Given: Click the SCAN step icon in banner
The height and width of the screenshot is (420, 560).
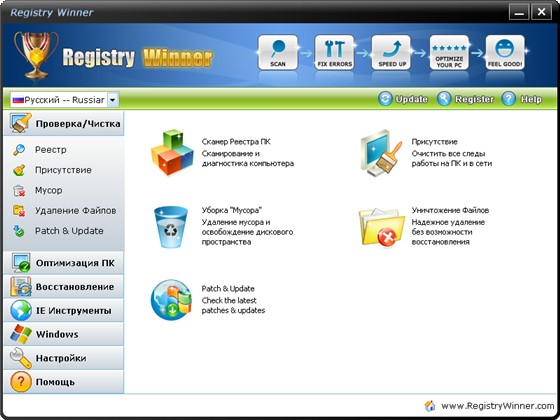Looking at the screenshot, I should tap(278, 52).
